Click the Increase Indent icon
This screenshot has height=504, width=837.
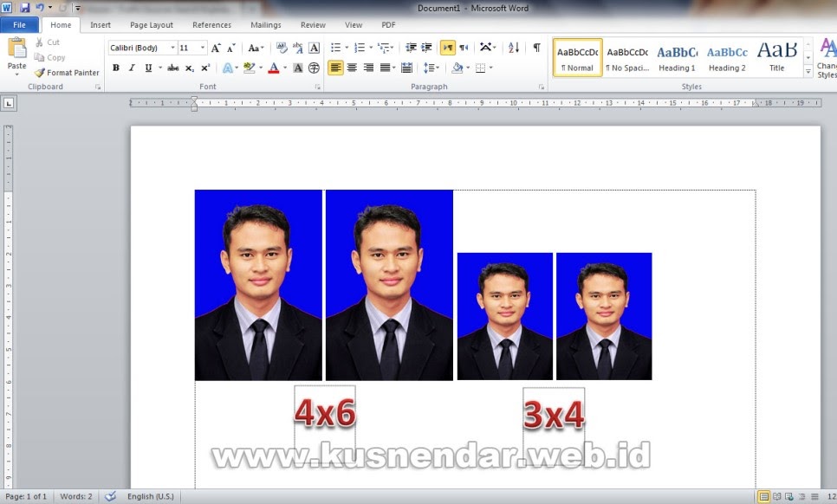pyautogui.click(x=426, y=48)
